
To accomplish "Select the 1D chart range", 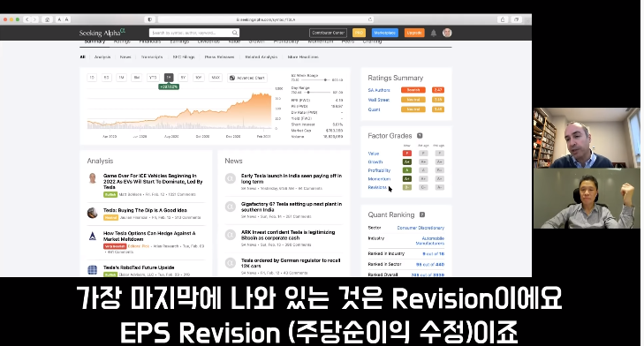I will click(x=92, y=78).
